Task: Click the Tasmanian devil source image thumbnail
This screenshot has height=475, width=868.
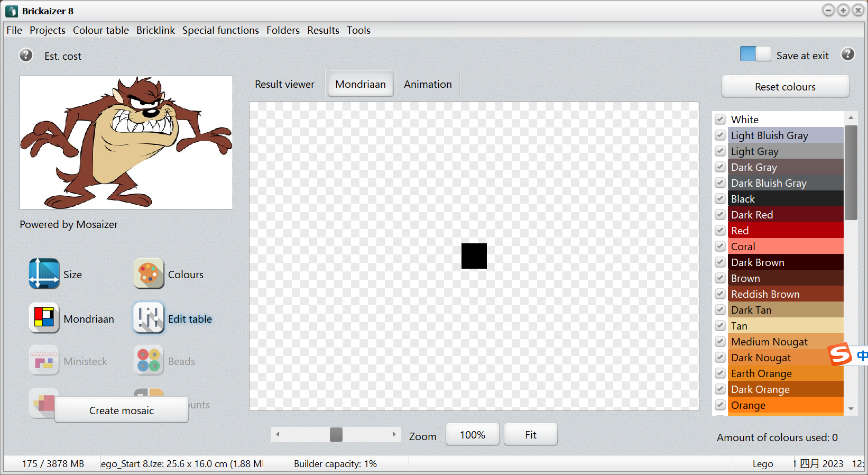Action: tap(126, 142)
